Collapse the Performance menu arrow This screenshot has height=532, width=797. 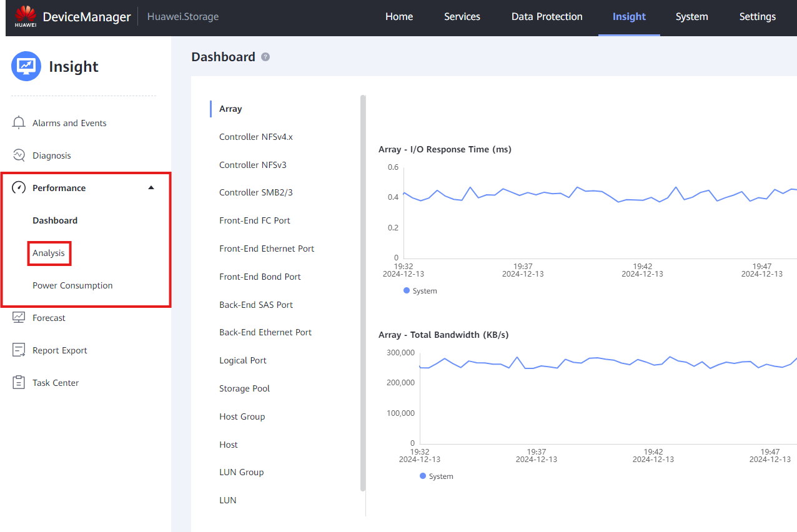[151, 188]
